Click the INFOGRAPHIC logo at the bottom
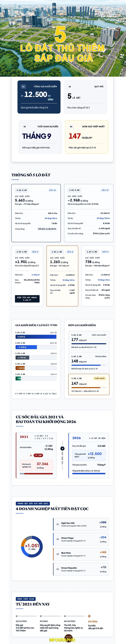 tap(62, 640)
